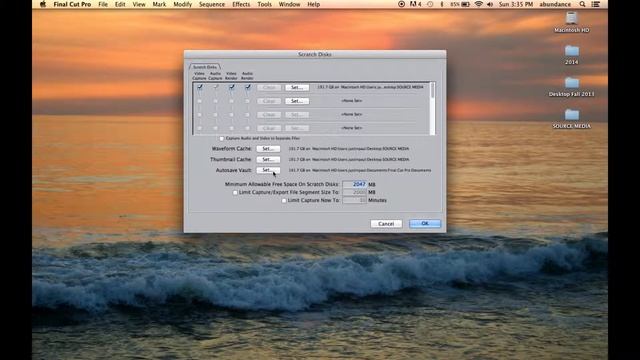Toggle Audio Capture checkbox in first row
The image size is (640, 360).
216,87
